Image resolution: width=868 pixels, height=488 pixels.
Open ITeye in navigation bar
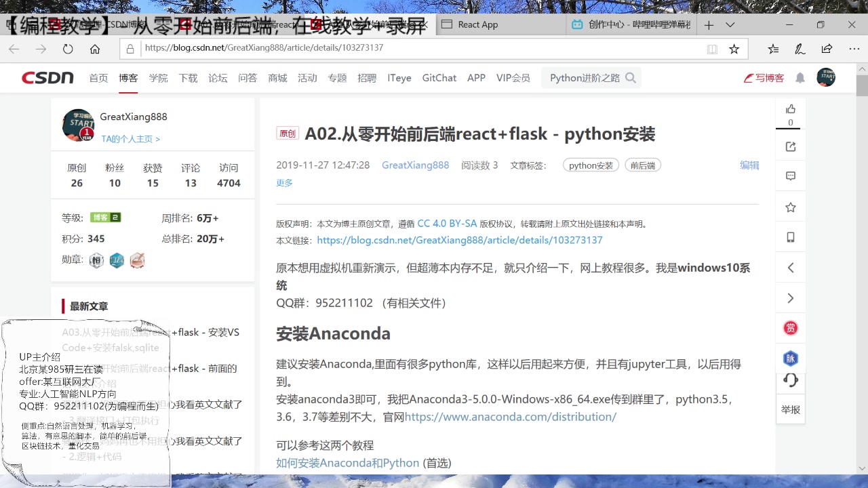click(399, 78)
